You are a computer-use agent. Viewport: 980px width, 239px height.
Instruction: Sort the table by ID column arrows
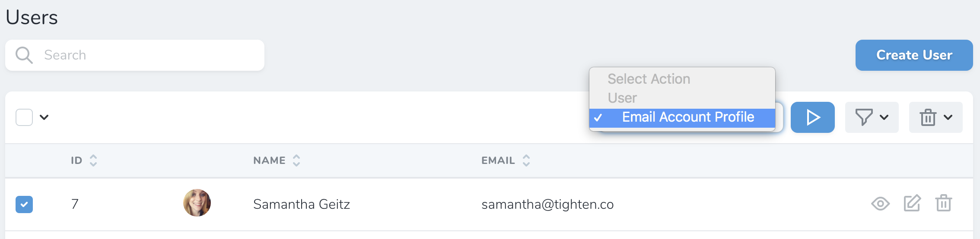[93, 160]
